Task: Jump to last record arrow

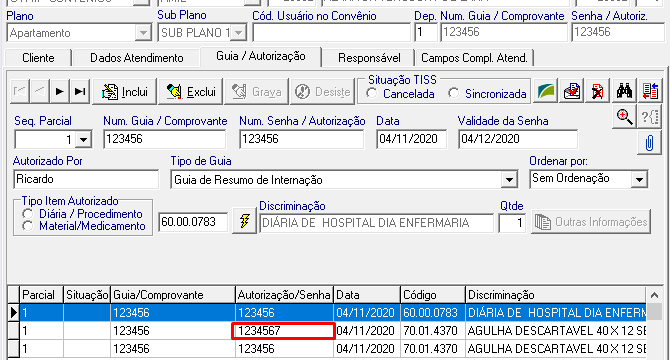Action: (x=80, y=91)
